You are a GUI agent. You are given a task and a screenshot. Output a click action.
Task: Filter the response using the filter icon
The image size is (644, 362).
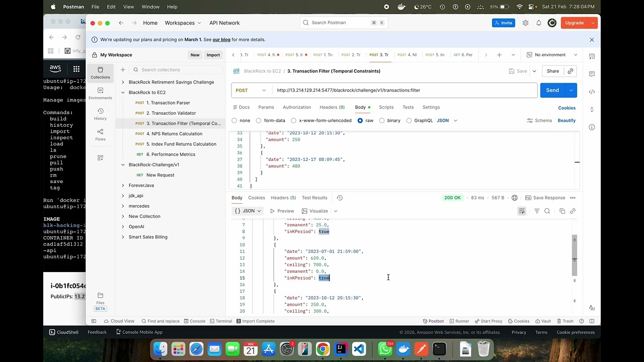tap(537, 211)
